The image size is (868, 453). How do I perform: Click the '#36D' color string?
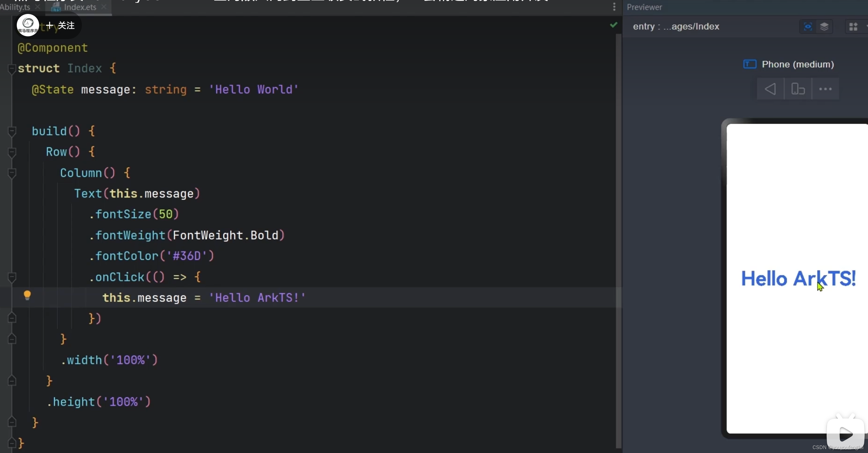pos(186,256)
